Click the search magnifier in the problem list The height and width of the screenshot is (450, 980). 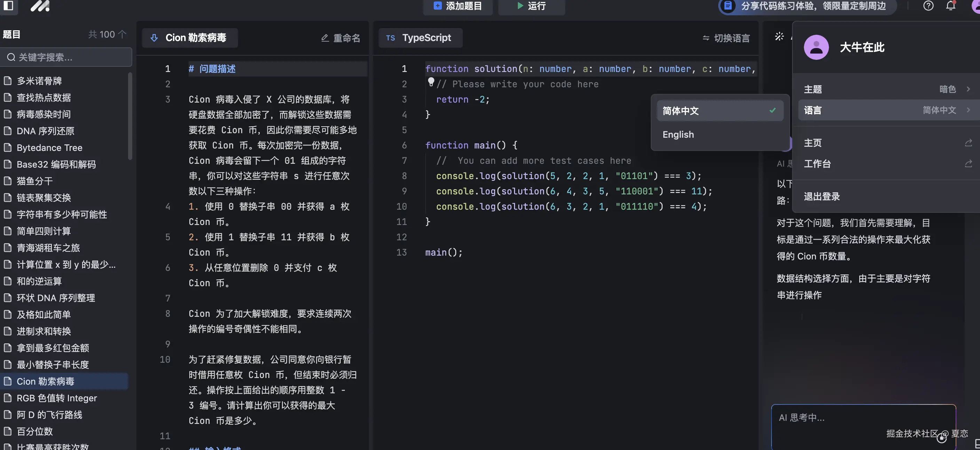click(11, 57)
